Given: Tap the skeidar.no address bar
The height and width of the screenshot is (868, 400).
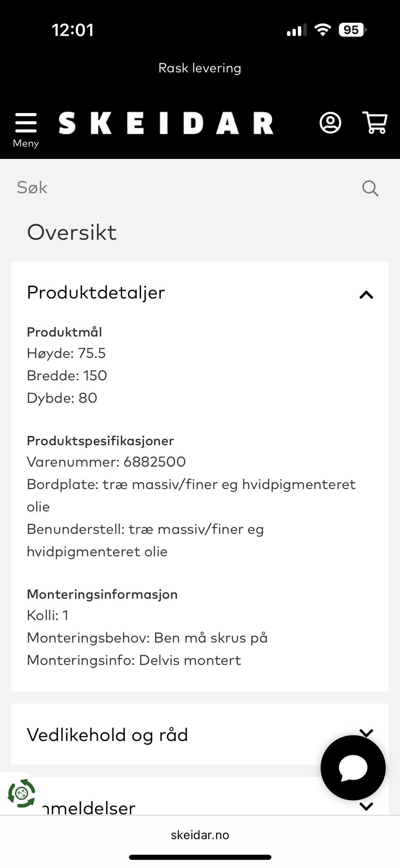Looking at the screenshot, I should pos(200,835).
